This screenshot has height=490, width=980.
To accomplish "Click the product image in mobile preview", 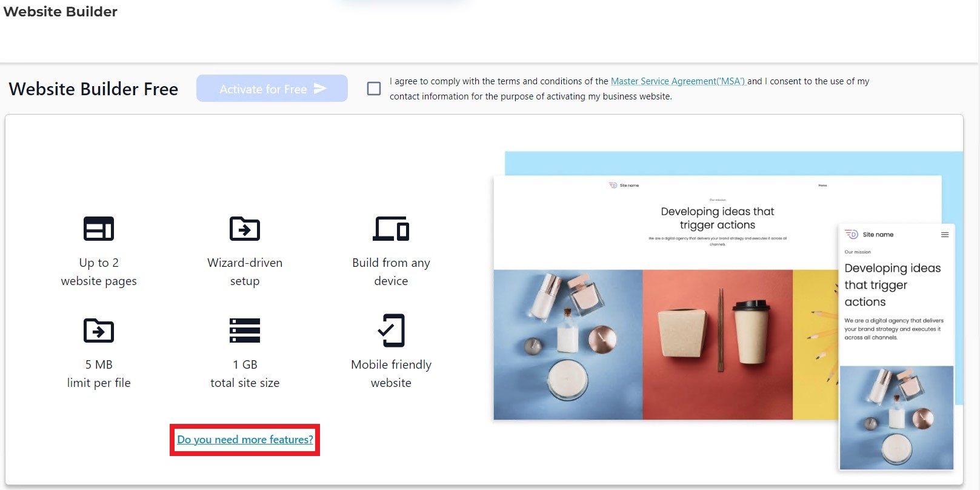I will (896, 417).
